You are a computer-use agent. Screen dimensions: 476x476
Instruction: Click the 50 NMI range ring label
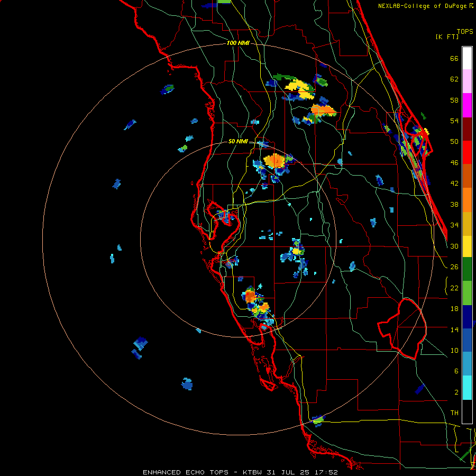click(x=238, y=141)
